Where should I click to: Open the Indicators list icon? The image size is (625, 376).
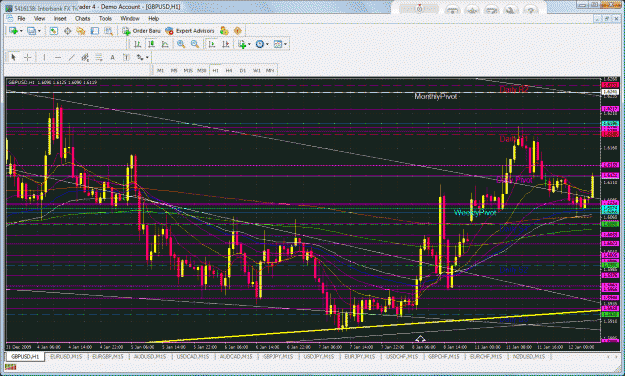point(242,44)
